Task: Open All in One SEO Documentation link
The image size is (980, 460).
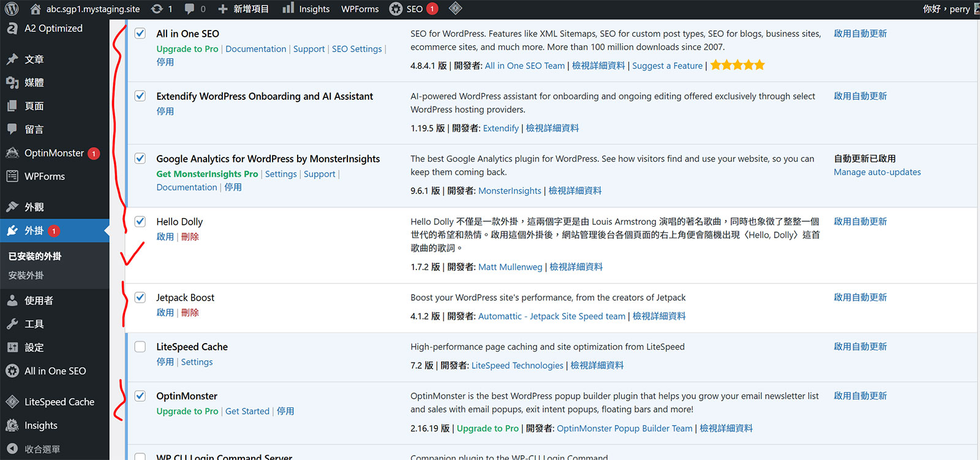Action: coord(255,49)
